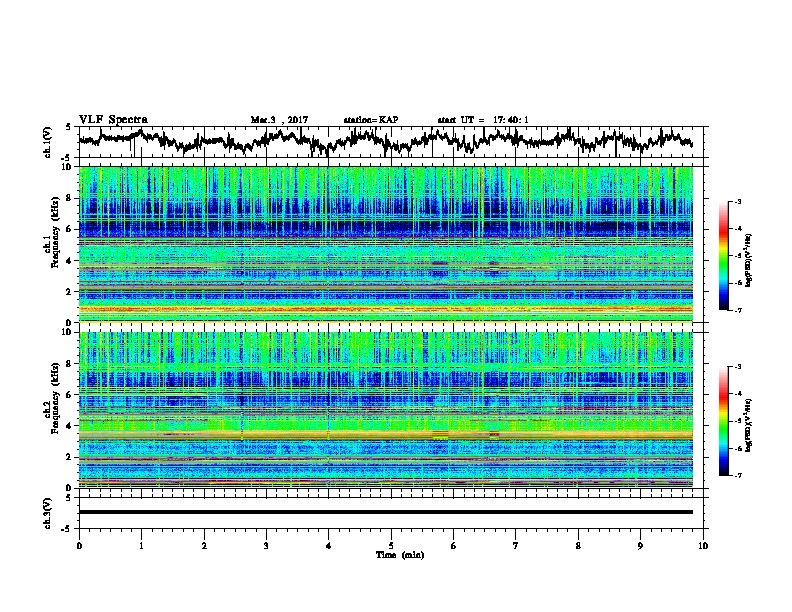Click time axis tick label "9"
The width and height of the screenshot is (792, 612).
click(x=640, y=546)
